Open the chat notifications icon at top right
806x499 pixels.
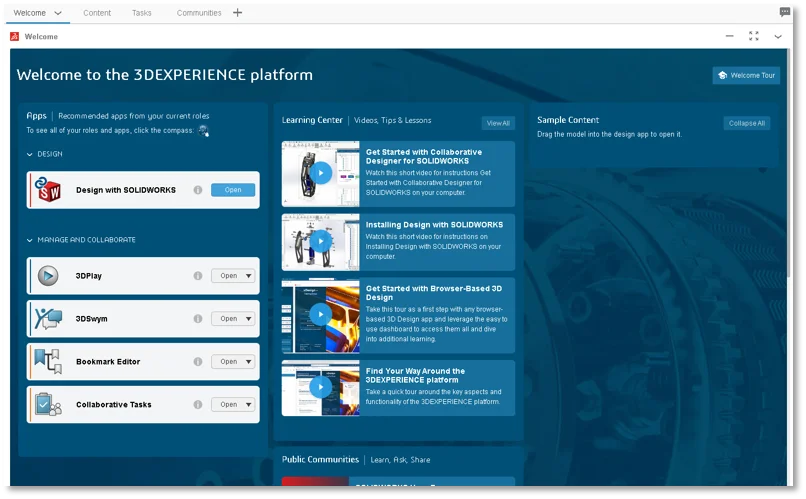(785, 13)
